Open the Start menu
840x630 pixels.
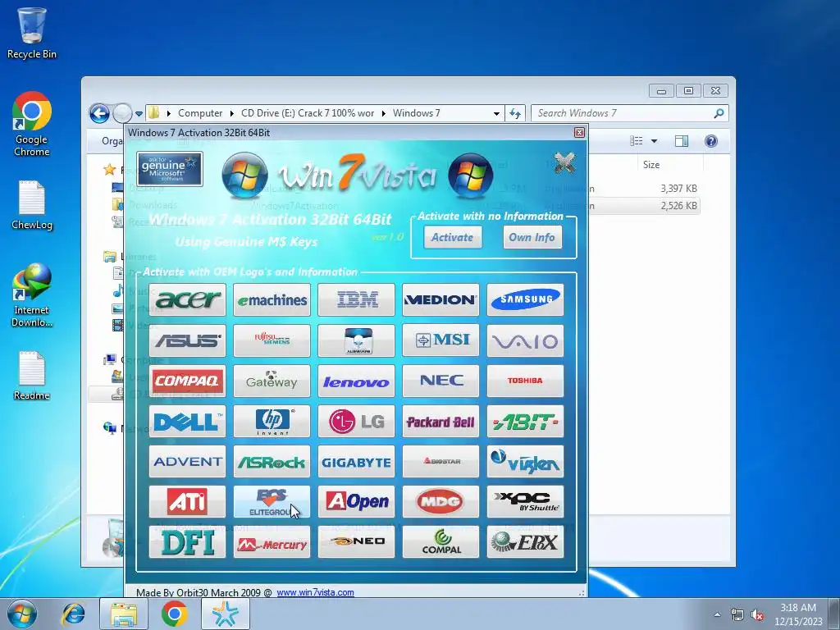[22, 614]
